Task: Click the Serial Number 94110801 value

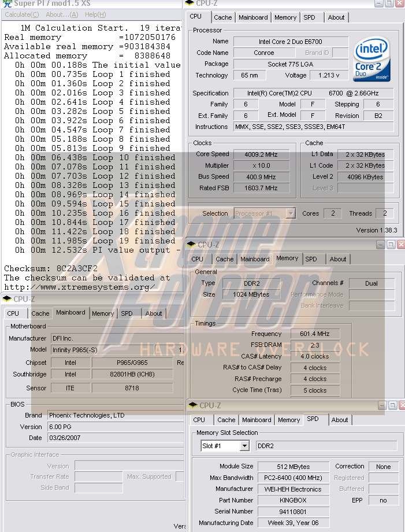Action: (293, 511)
